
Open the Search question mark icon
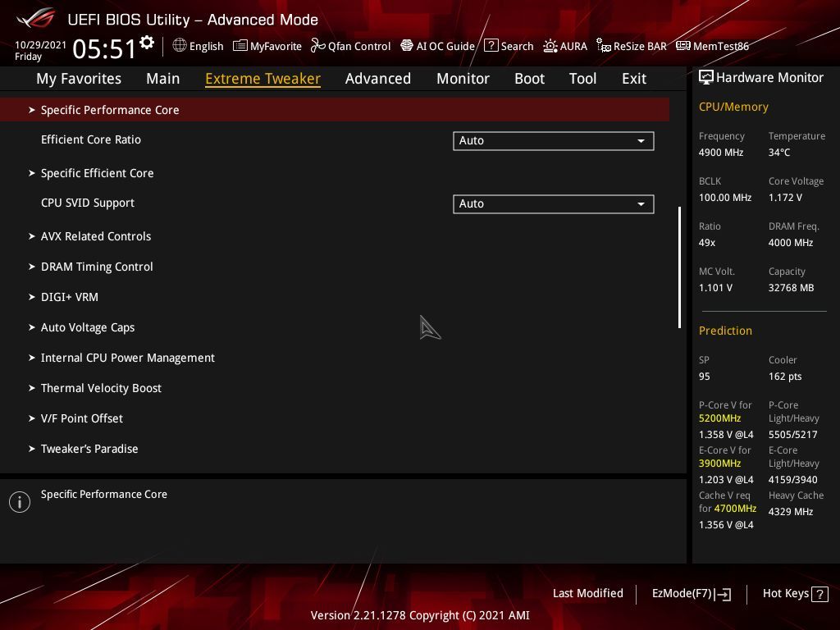491,46
